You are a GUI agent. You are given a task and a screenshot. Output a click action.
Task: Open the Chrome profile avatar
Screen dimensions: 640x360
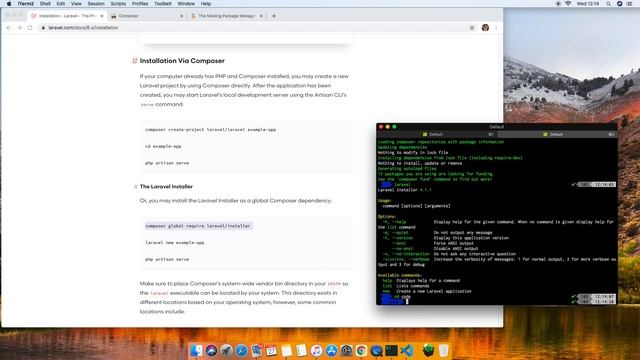[485, 28]
